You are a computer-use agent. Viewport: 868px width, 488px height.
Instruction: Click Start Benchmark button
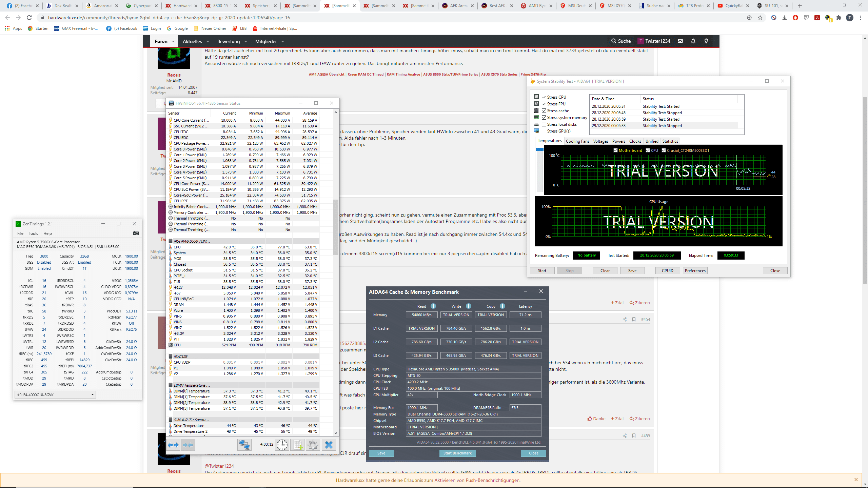457,453
